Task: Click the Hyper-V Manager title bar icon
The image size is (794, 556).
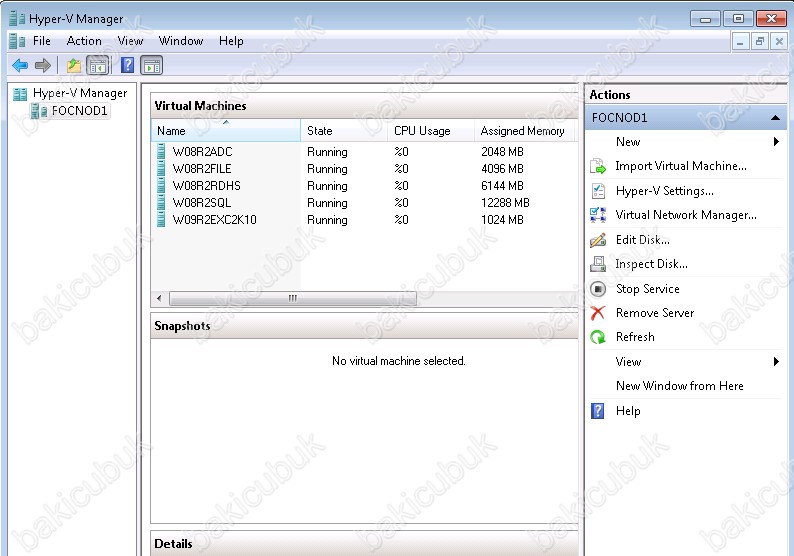Action: pos(17,19)
